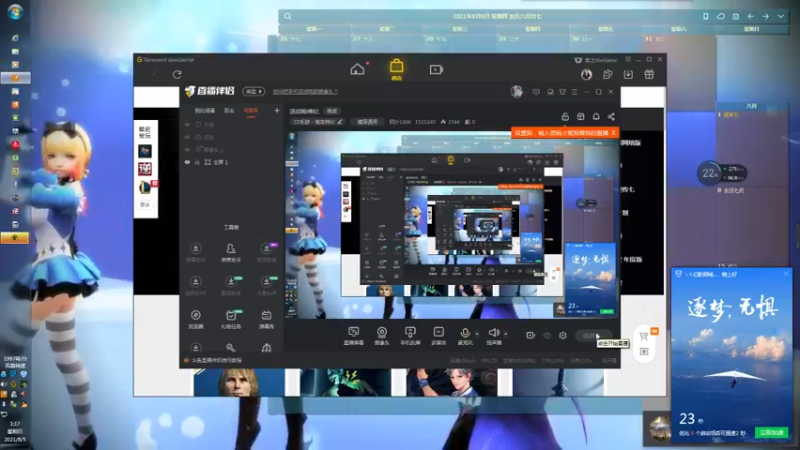
Task: Open the WeGame video section icon
Action: pyautogui.click(x=436, y=69)
